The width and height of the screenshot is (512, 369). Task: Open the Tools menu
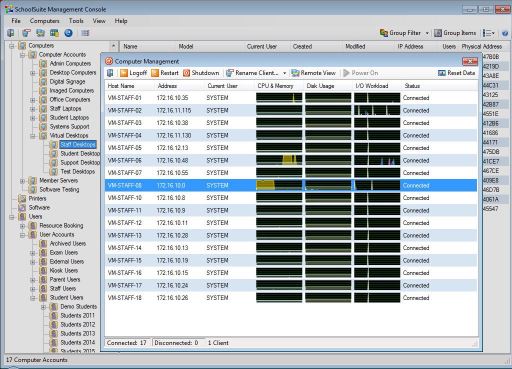[76, 21]
